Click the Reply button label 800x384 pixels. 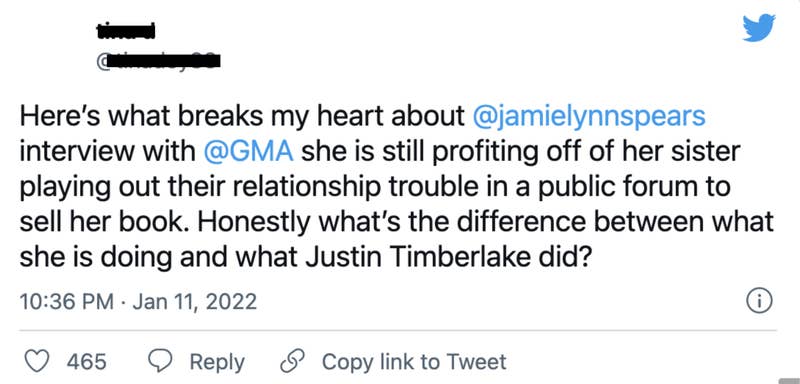click(217, 363)
